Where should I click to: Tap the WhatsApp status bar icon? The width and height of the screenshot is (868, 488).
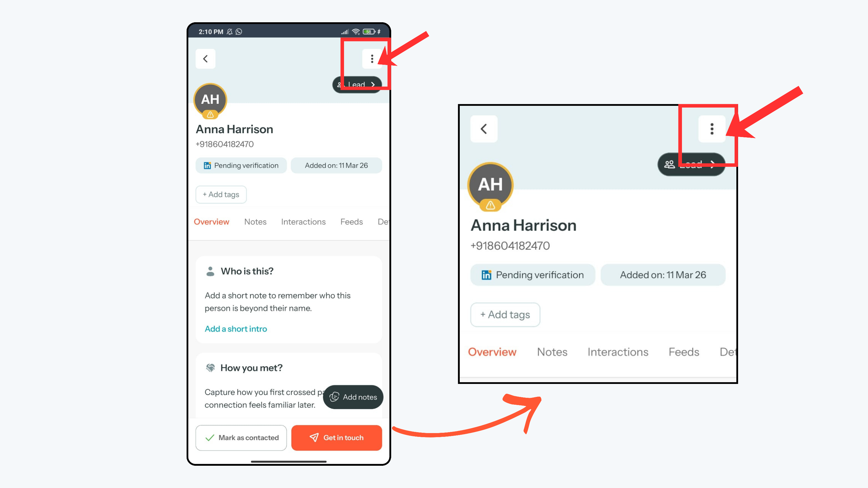(x=239, y=32)
